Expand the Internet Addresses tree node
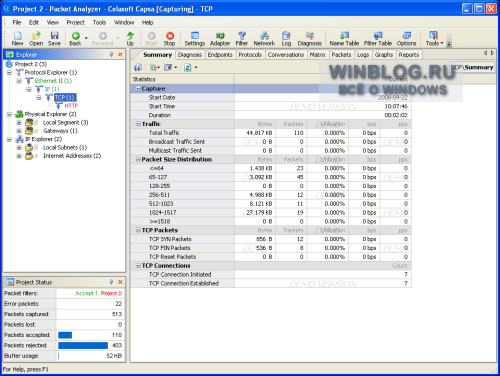 coord(19,156)
